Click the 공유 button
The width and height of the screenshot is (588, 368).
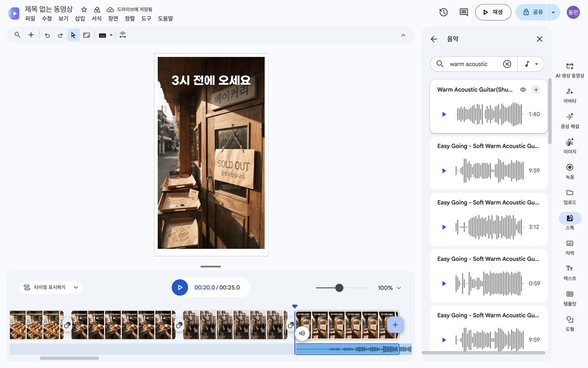pyautogui.click(x=532, y=12)
